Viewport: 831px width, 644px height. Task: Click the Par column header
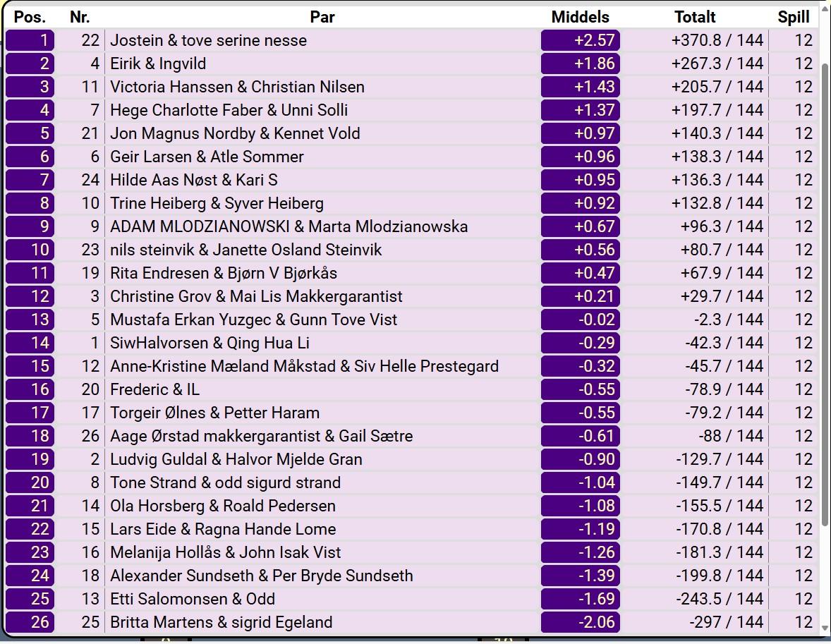(x=322, y=17)
